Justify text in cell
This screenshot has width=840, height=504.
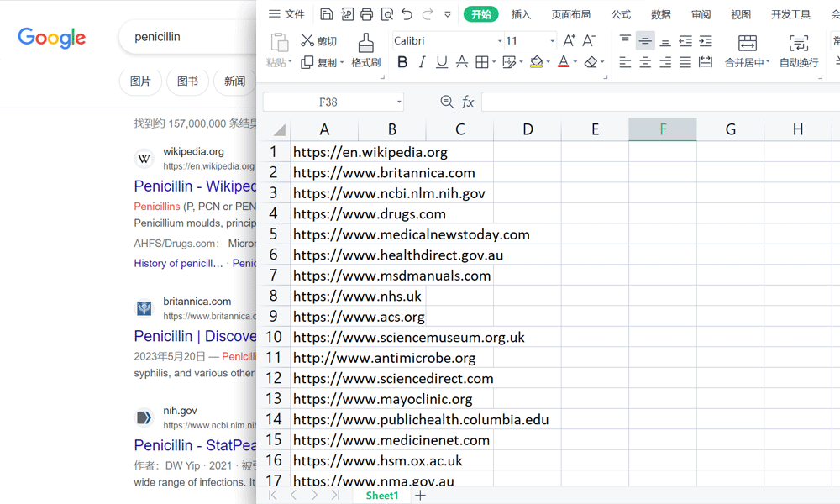pyautogui.click(x=685, y=62)
